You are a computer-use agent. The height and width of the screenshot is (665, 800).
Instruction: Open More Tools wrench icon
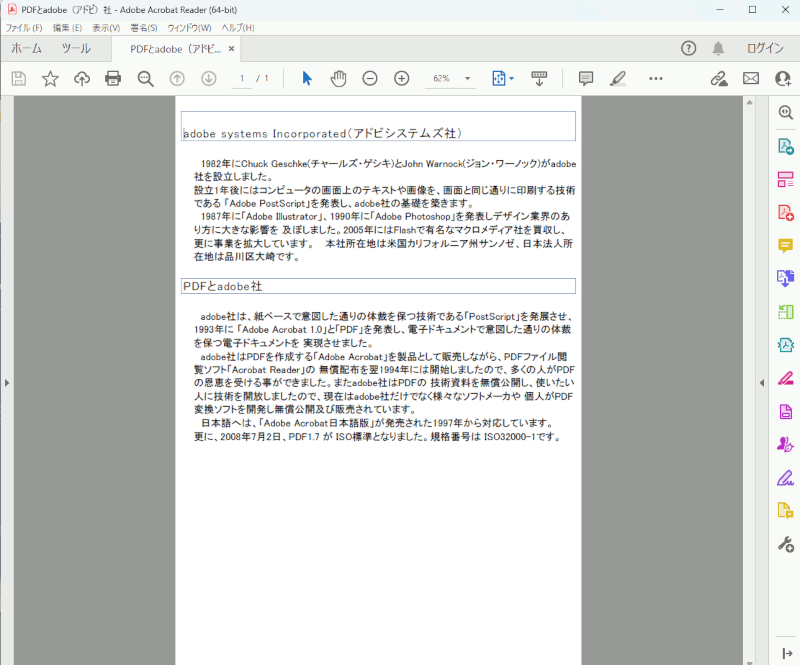[x=785, y=545]
